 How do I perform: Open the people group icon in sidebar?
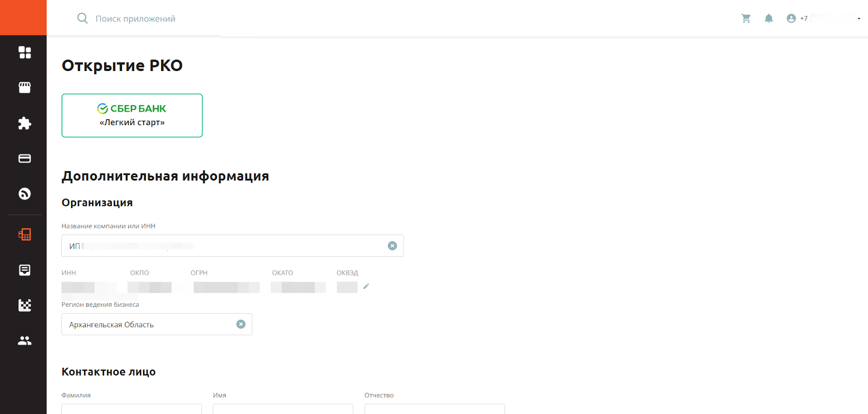pos(24,340)
